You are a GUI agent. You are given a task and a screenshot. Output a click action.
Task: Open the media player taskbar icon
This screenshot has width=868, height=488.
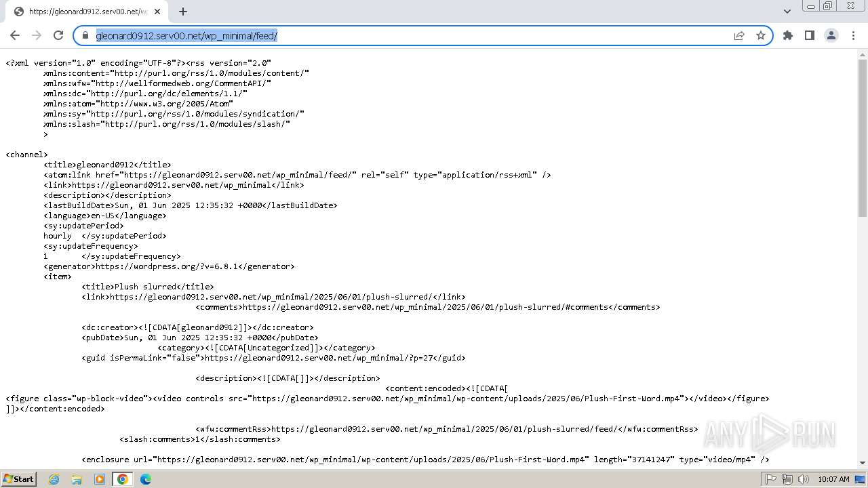tap(100, 479)
